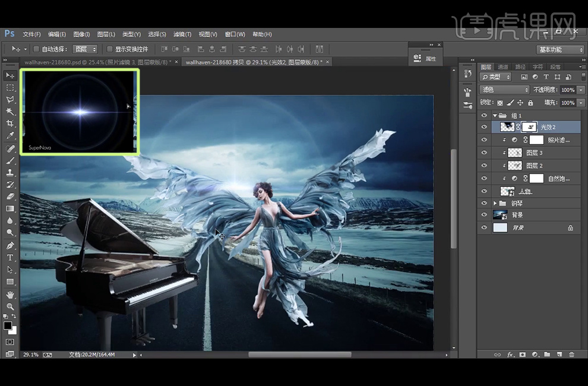Check the 显示变换控件 checkbox
Image resolution: width=588 pixels, height=386 pixels.
pos(109,49)
